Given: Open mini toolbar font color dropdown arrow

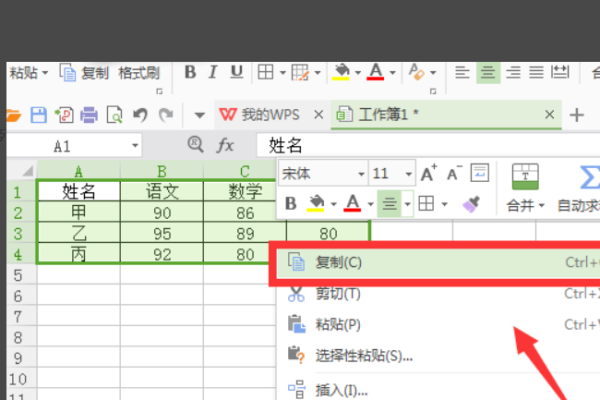Looking at the screenshot, I should [370, 204].
